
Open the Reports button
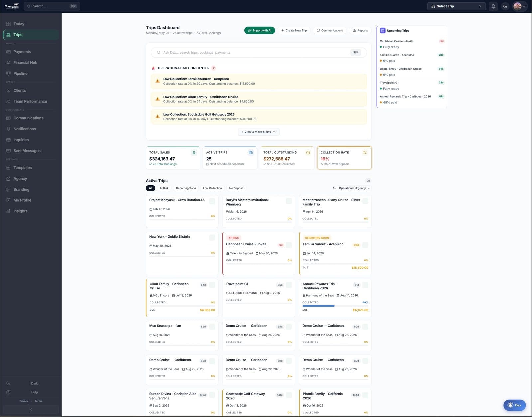pyautogui.click(x=360, y=30)
